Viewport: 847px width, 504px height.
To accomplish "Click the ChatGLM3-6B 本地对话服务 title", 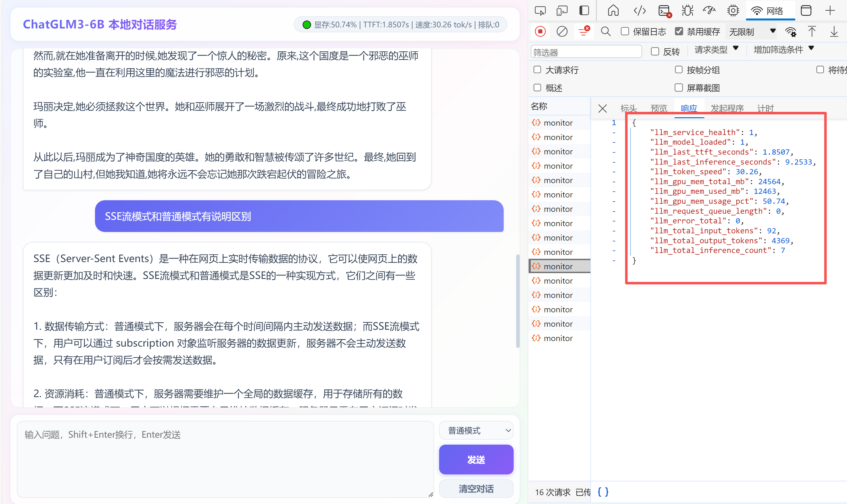I will (x=100, y=25).
